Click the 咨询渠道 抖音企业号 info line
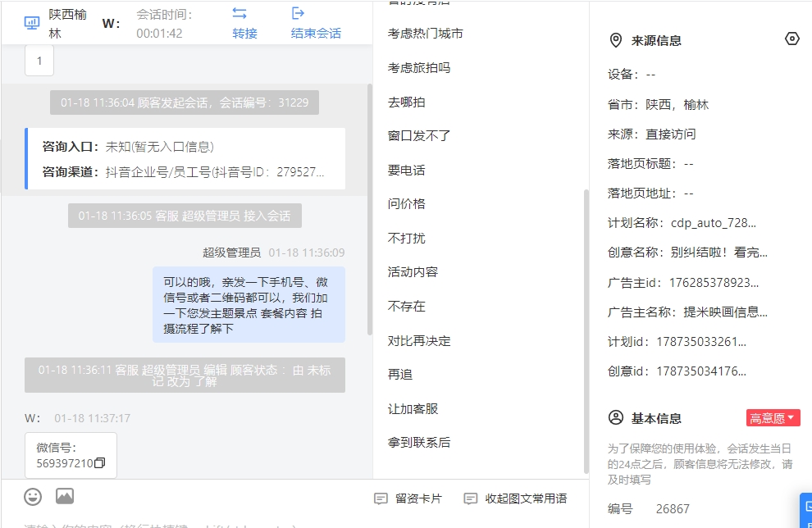The width and height of the screenshot is (812, 528). click(x=184, y=172)
